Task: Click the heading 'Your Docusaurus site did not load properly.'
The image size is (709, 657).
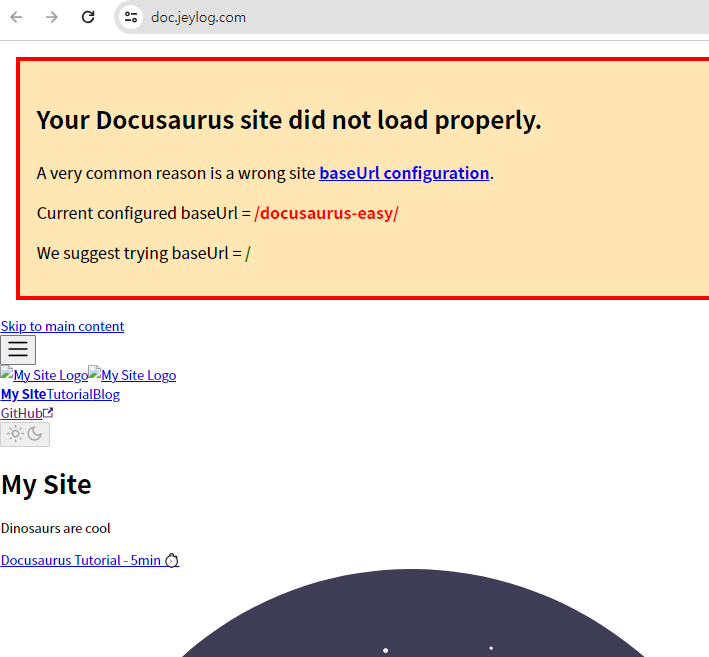Action: [x=288, y=120]
